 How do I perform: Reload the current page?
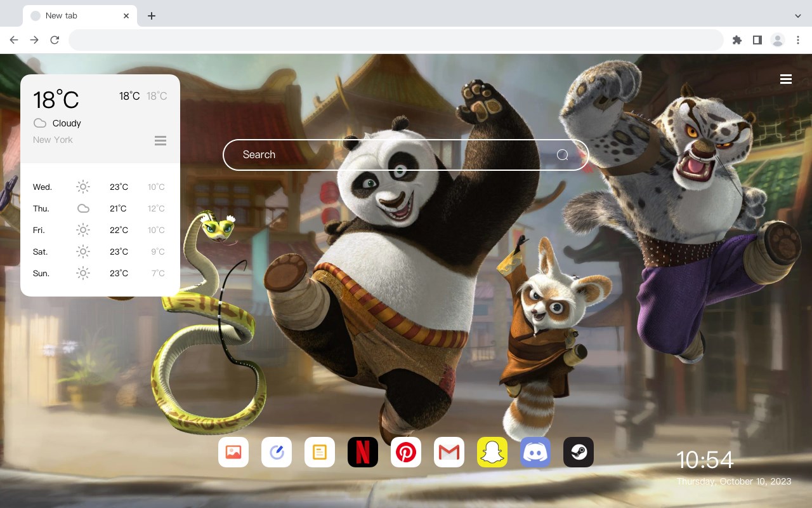pyautogui.click(x=55, y=40)
